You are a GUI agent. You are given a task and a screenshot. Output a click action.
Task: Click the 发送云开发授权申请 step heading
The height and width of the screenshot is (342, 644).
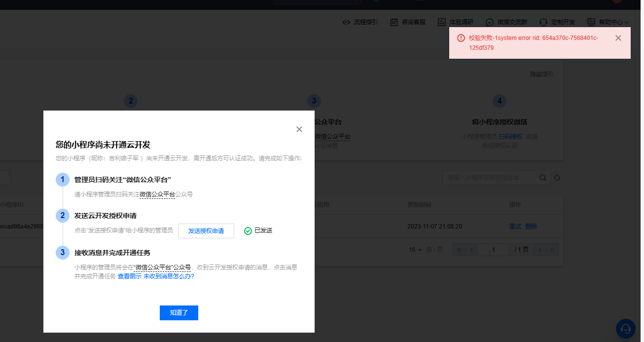click(x=106, y=216)
